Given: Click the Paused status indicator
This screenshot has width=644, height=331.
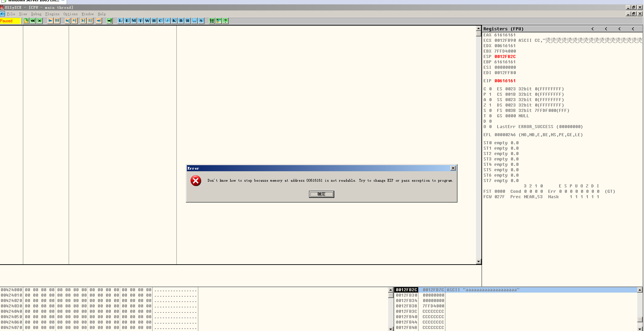Looking at the screenshot, I should (10, 21).
